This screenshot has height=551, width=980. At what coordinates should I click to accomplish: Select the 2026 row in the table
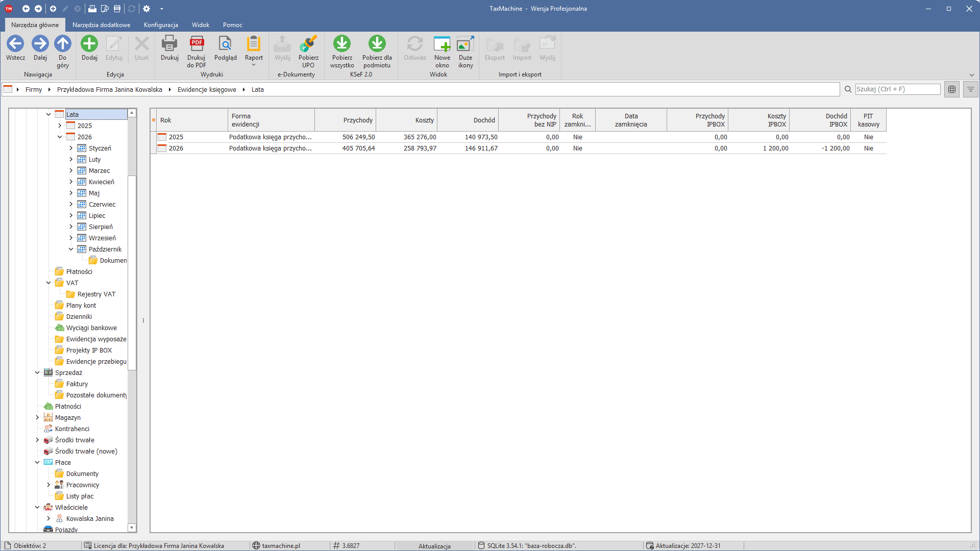(x=518, y=148)
